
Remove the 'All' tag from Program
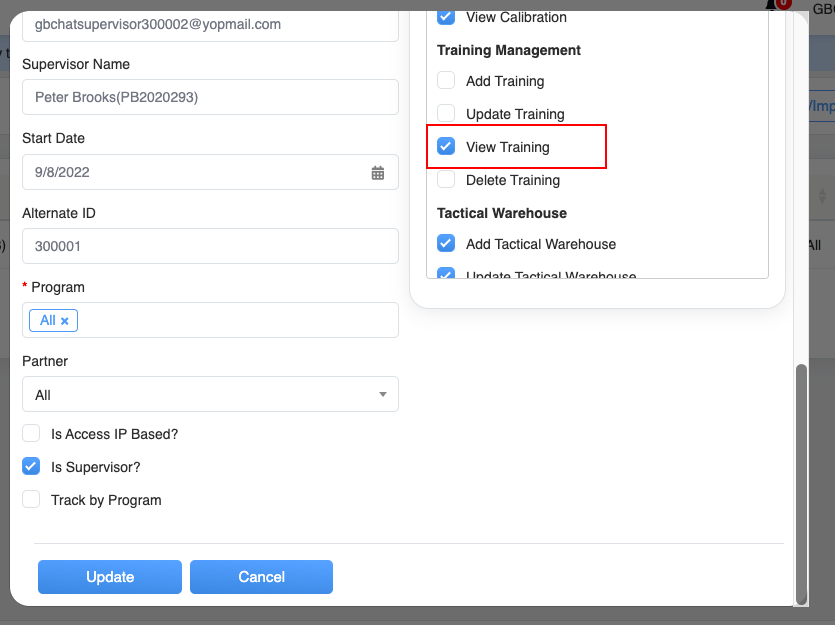point(65,321)
